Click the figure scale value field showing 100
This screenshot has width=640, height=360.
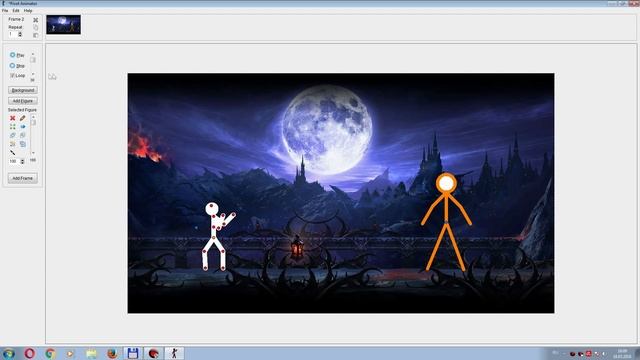tap(14, 162)
